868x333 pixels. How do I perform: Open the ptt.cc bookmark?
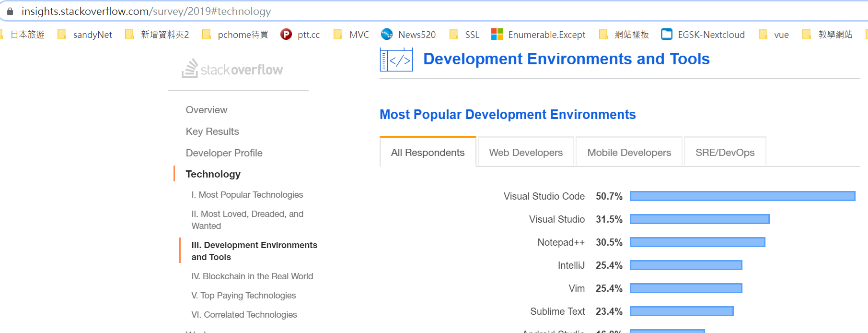click(x=300, y=35)
